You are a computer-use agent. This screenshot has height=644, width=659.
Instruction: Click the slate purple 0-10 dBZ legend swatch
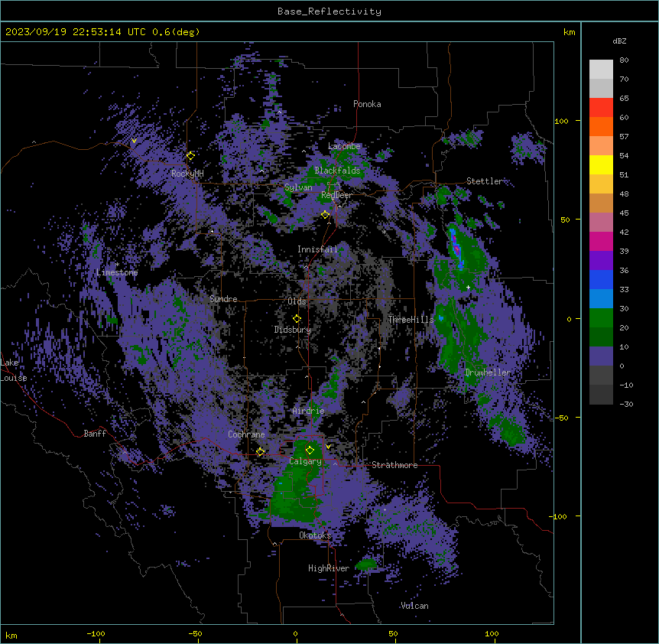[x=601, y=356]
